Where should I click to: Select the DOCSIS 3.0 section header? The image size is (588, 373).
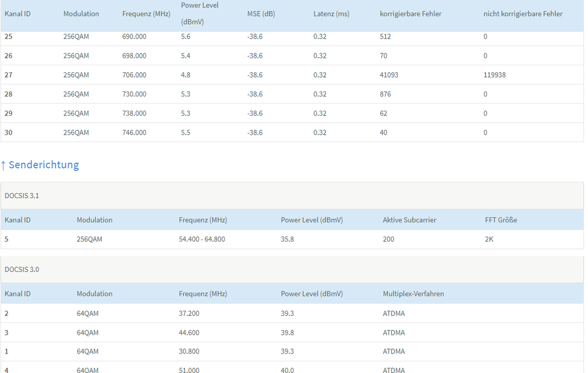coord(21,269)
